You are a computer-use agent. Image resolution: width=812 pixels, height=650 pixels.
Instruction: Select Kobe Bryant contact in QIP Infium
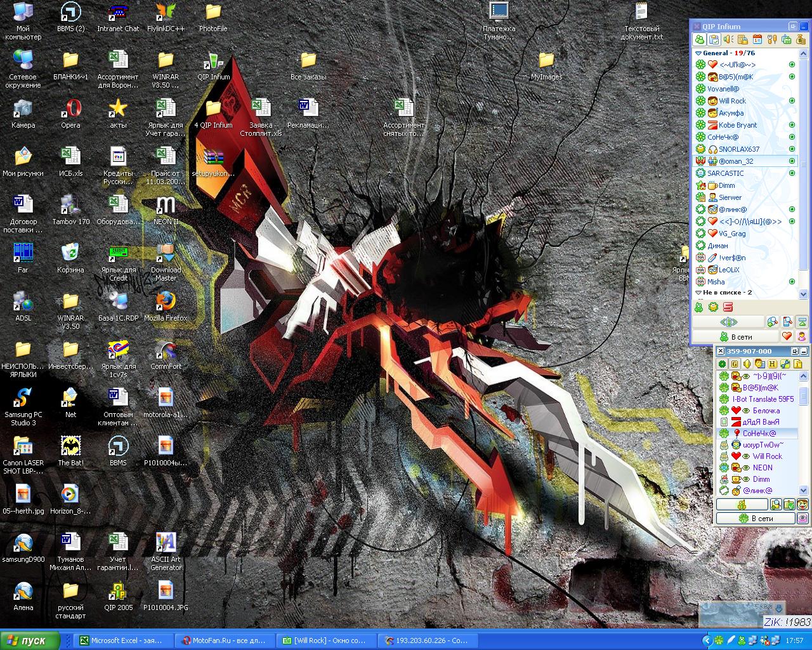(x=745, y=125)
